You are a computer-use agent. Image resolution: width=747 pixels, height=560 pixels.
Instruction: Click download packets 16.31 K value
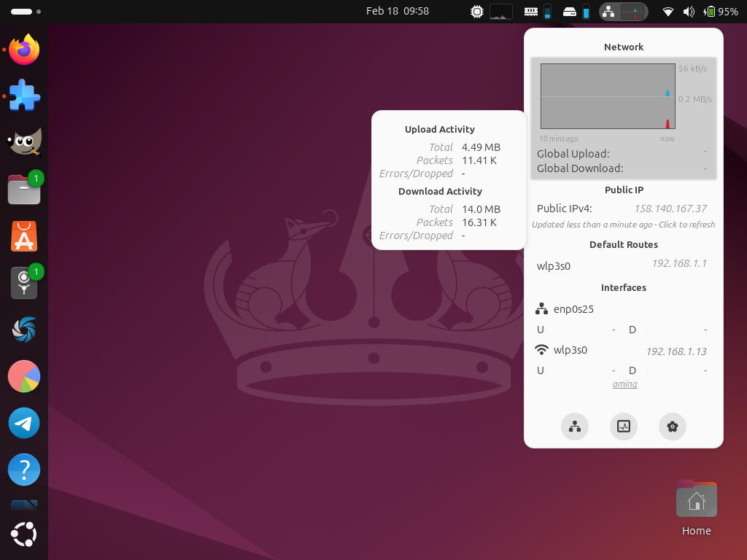click(x=479, y=222)
